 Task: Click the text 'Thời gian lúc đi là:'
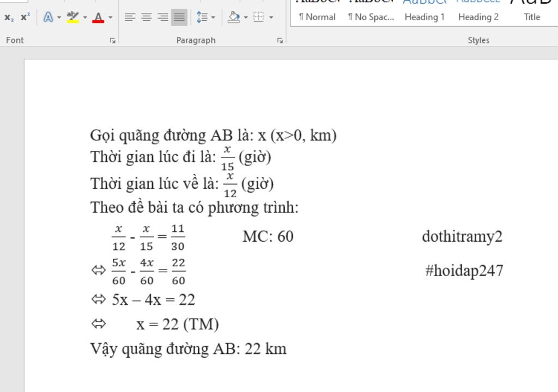(153, 157)
